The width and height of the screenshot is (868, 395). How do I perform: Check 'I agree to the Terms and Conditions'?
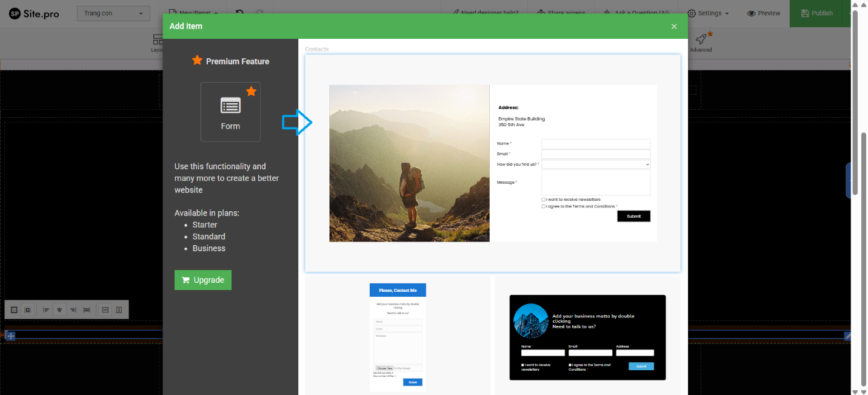(x=543, y=206)
